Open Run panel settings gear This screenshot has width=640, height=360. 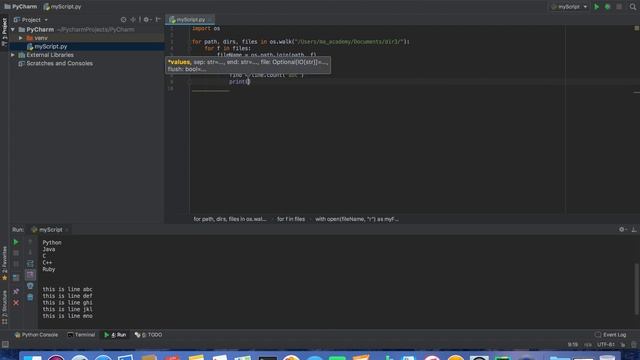[x=622, y=230]
